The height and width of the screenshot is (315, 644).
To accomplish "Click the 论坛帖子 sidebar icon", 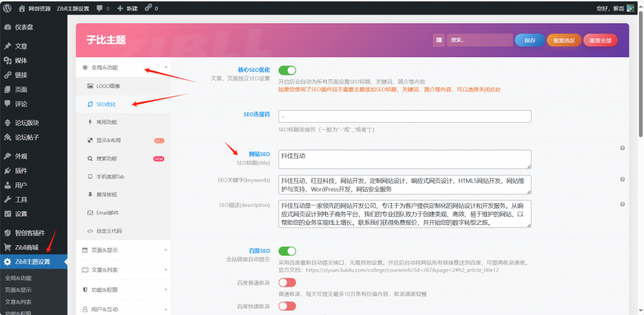I will pos(8,137).
